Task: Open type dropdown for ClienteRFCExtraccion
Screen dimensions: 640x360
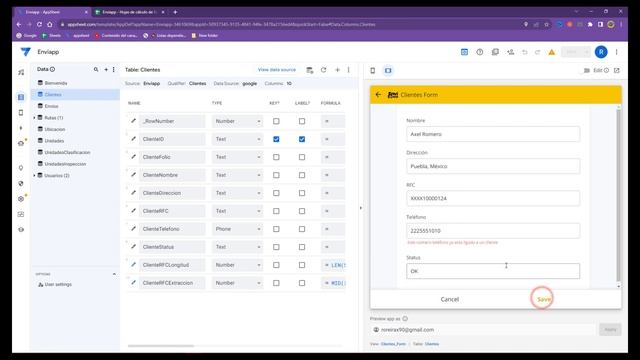Action: click(x=237, y=283)
